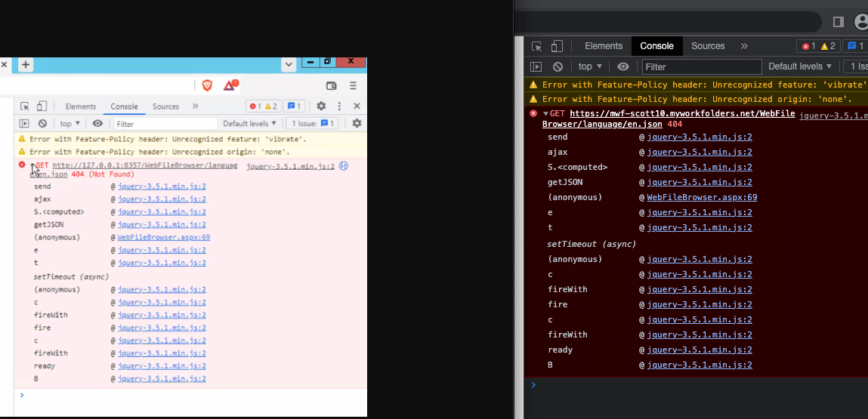Open 'Default levels' dropdown in dark console
The width and height of the screenshot is (868, 419).
(x=800, y=66)
